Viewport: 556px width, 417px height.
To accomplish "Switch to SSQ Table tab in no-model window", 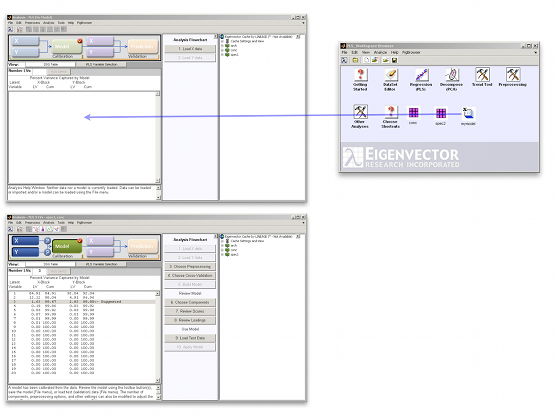I will click(x=50, y=65).
